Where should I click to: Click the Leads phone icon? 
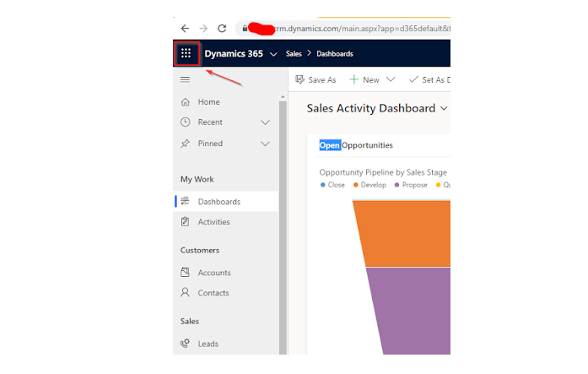coord(186,344)
